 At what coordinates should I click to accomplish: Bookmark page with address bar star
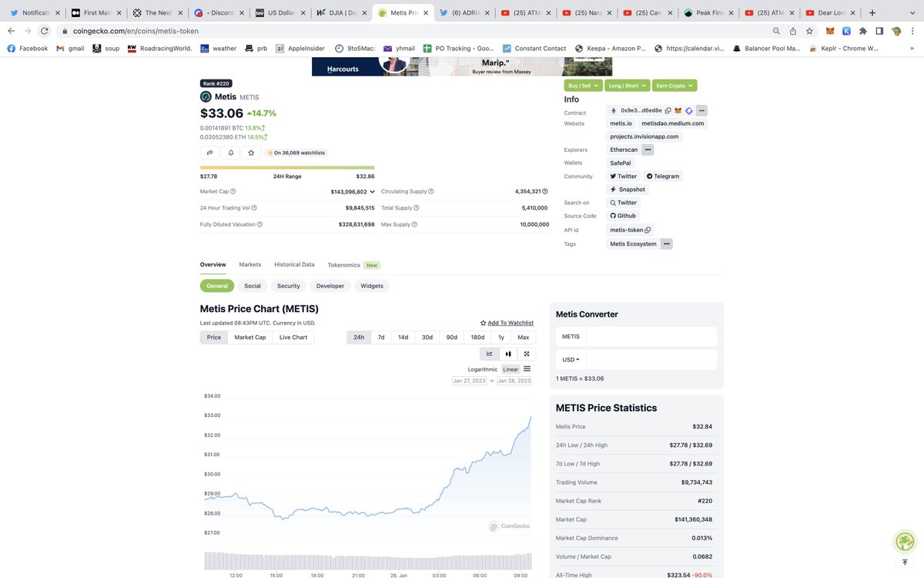click(x=809, y=31)
